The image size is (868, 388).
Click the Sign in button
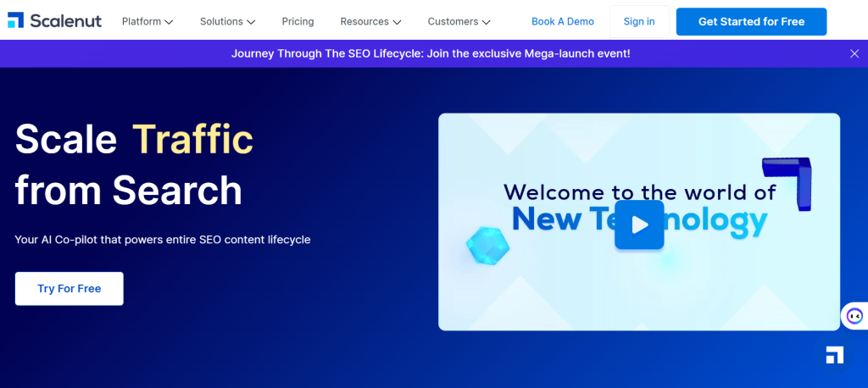point(639,21)
